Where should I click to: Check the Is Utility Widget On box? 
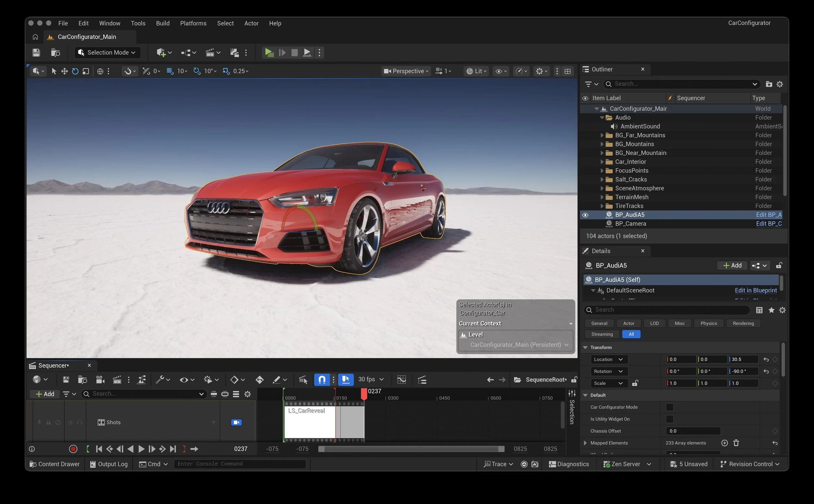(669, 419)
